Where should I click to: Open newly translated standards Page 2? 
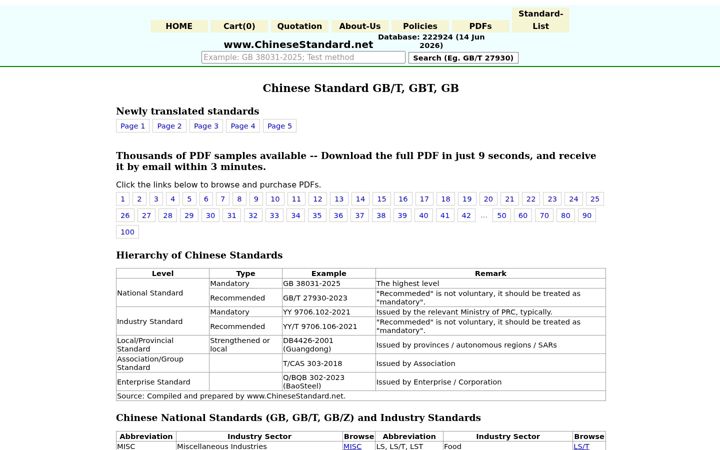[x=169, y=126]
